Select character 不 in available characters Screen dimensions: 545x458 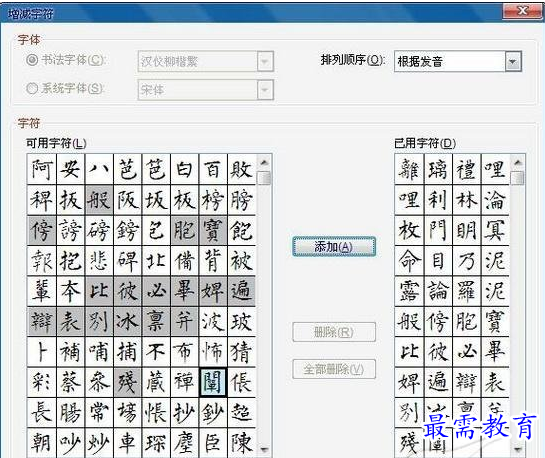pos(156,352)
